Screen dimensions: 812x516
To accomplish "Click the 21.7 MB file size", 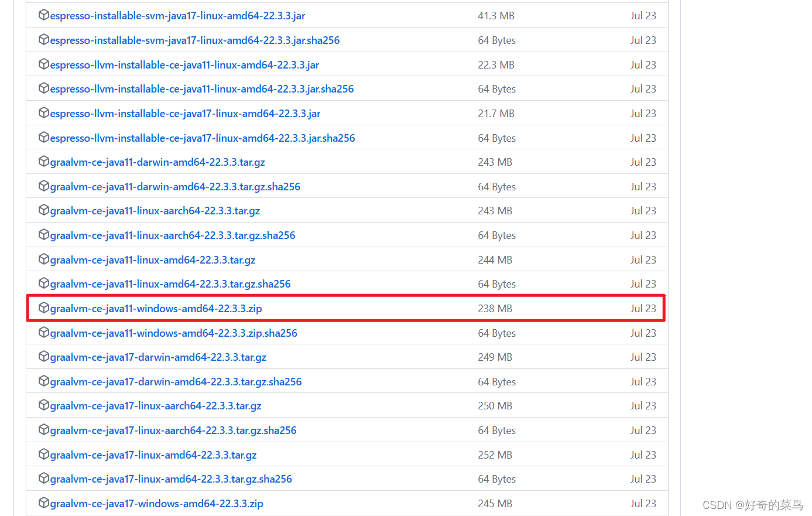I will (496, 114).
